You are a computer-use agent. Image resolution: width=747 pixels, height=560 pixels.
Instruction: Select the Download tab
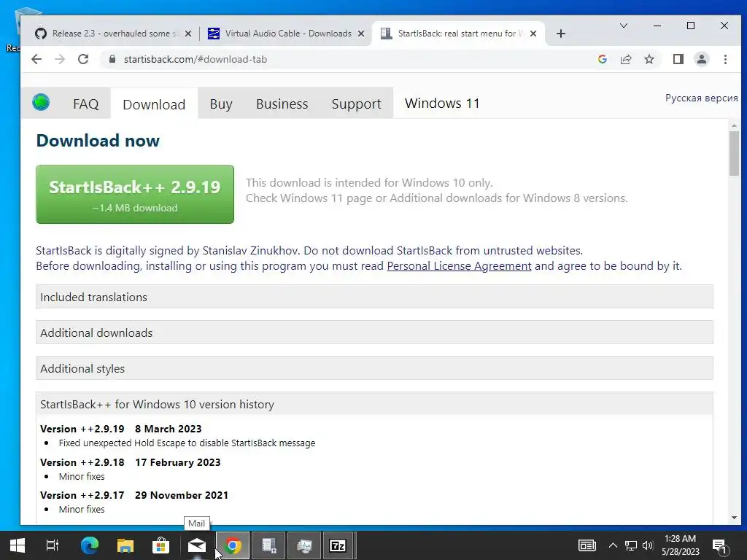[x=154, y=104]
